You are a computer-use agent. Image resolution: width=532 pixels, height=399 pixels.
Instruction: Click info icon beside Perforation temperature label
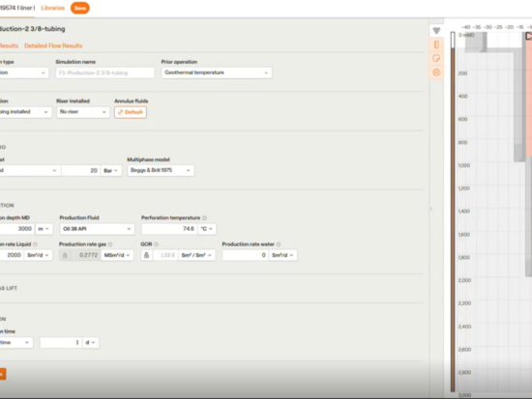(x=204, y=218)
